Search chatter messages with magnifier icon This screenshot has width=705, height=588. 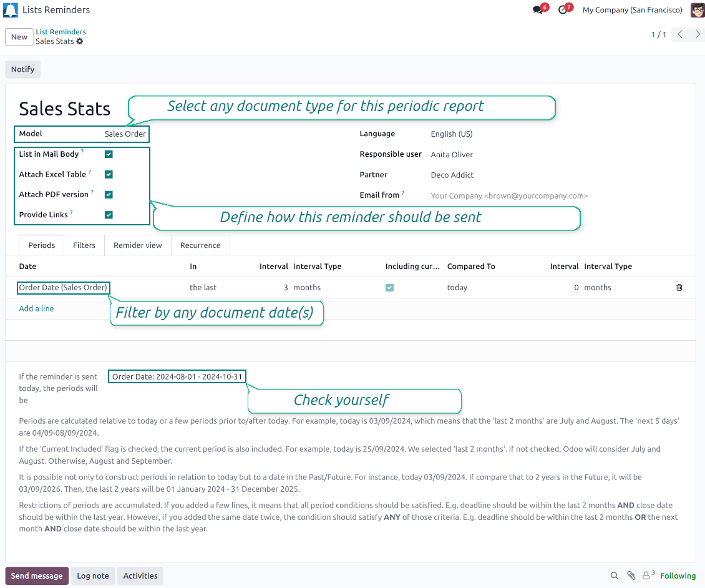click(x=614, y=576)
